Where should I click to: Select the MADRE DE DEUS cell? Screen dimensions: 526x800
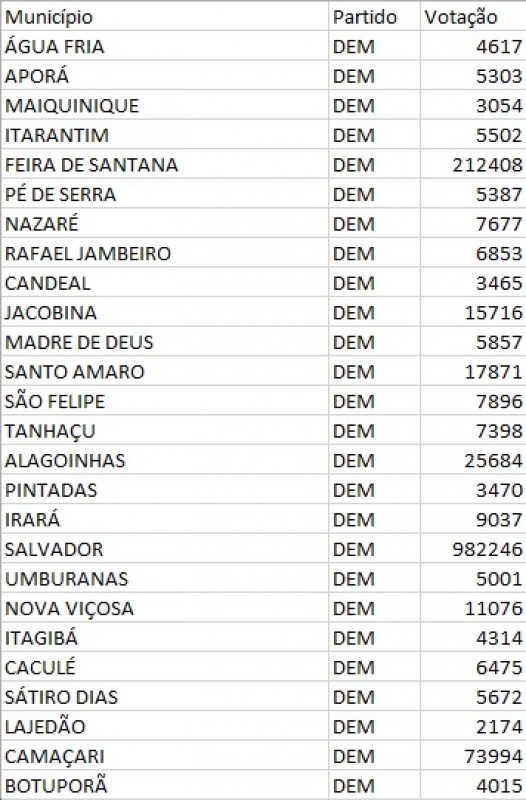click(x=165, y=342)
